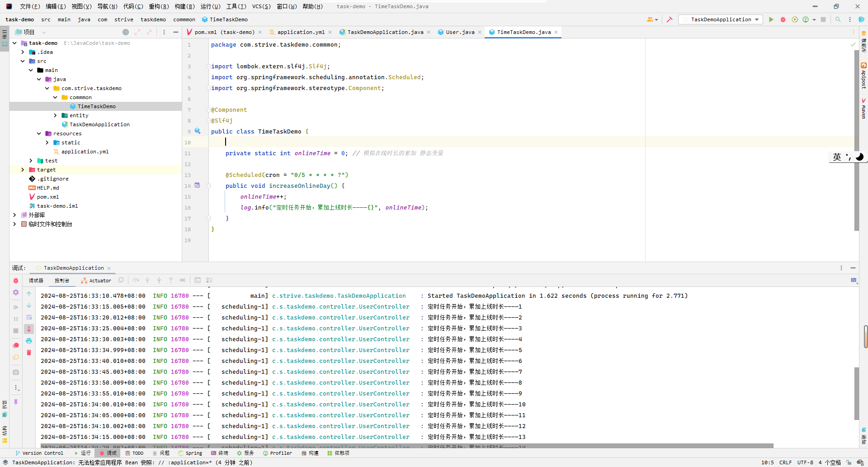Open 运行(U) menu
This screenshot has height=467, width=868.
tap(210, 6)
